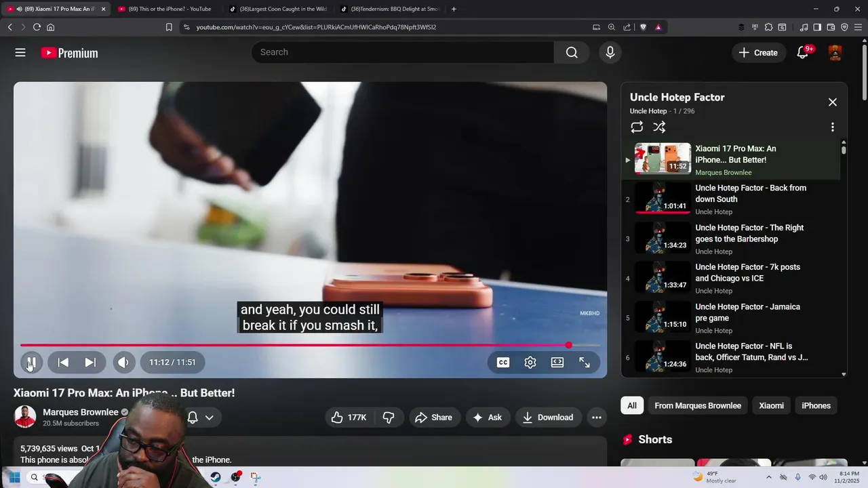
Task: Open playlist three-dot options menu
Action: pyautogui.click(x=833, y=127)
